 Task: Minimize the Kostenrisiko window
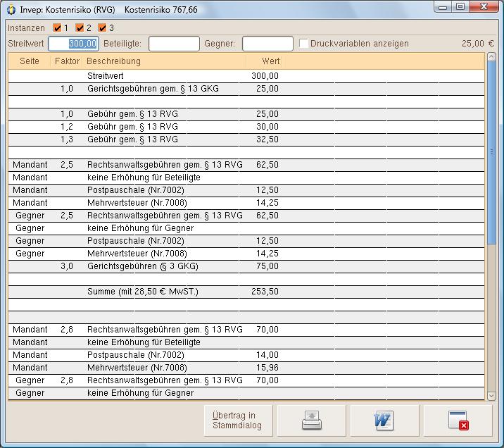pos(443,7)
